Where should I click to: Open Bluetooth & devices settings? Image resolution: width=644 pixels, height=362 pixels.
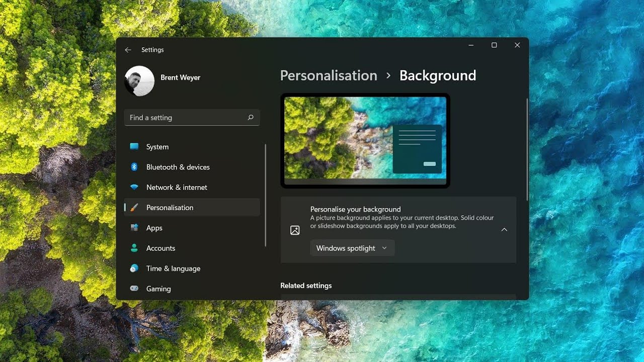192,167
